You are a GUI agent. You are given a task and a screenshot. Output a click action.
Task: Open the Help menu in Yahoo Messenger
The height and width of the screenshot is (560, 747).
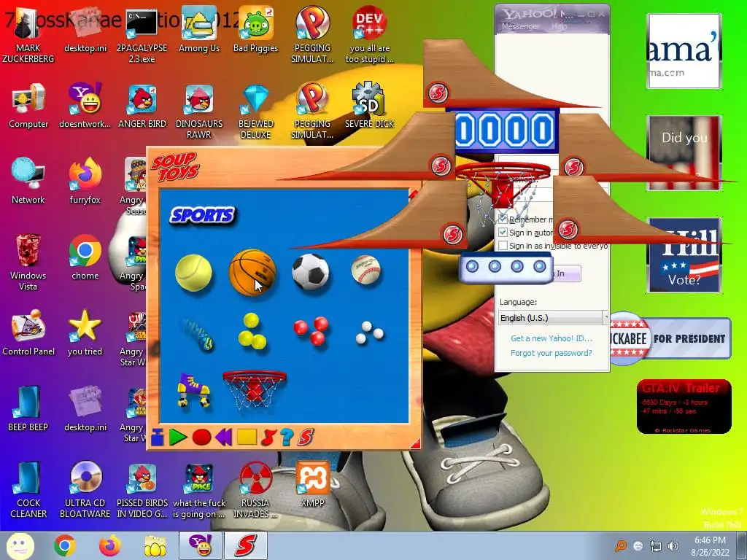(x=560, y=27)
